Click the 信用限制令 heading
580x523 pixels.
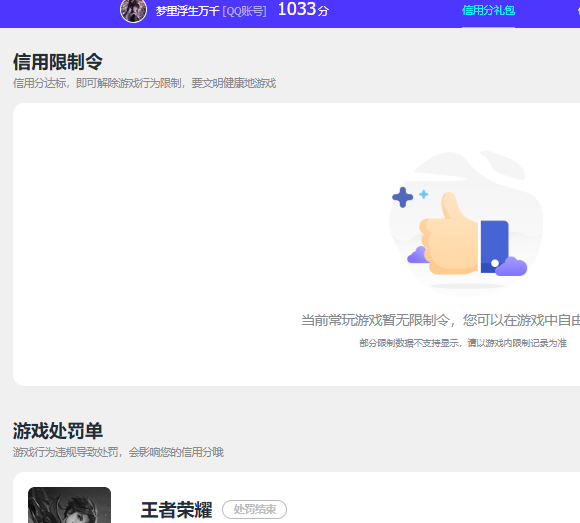click(58, 61)
